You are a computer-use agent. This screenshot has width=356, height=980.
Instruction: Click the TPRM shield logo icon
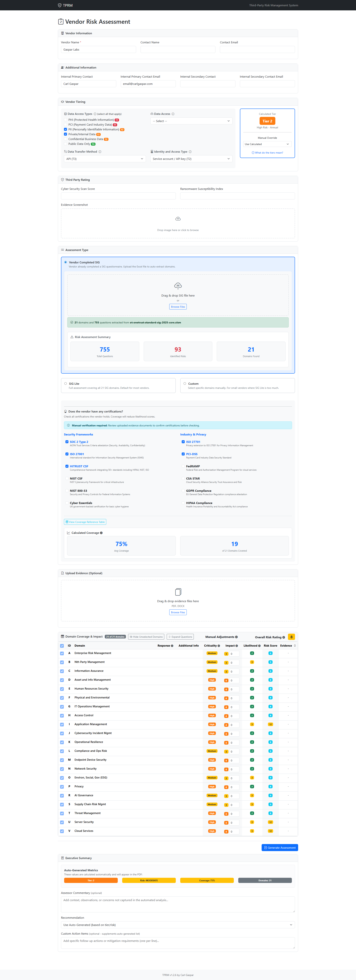[59, 5]
